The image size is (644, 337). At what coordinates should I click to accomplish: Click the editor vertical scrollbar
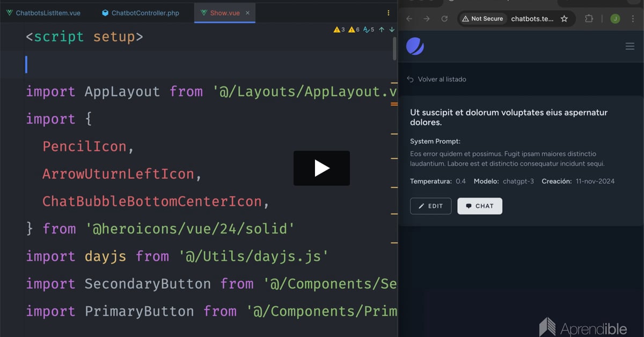point(395,48)
